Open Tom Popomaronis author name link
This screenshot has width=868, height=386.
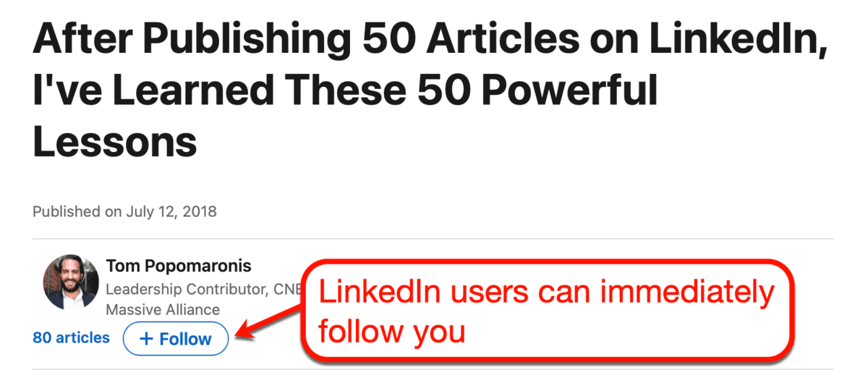click(179, 266)
